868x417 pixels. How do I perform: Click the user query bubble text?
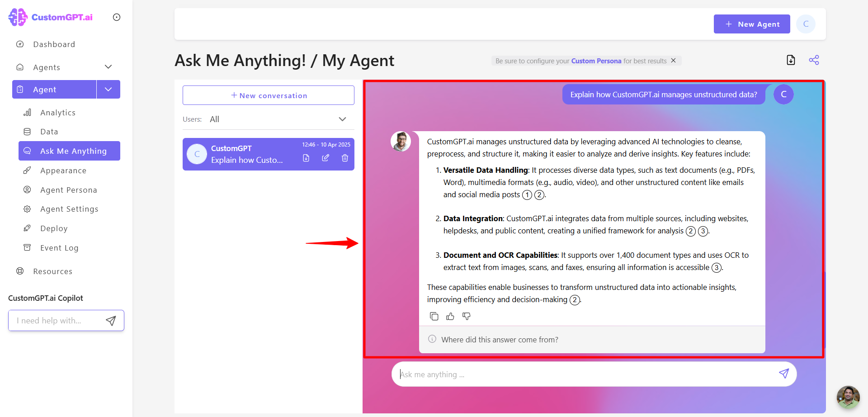[x=664, y=95]
